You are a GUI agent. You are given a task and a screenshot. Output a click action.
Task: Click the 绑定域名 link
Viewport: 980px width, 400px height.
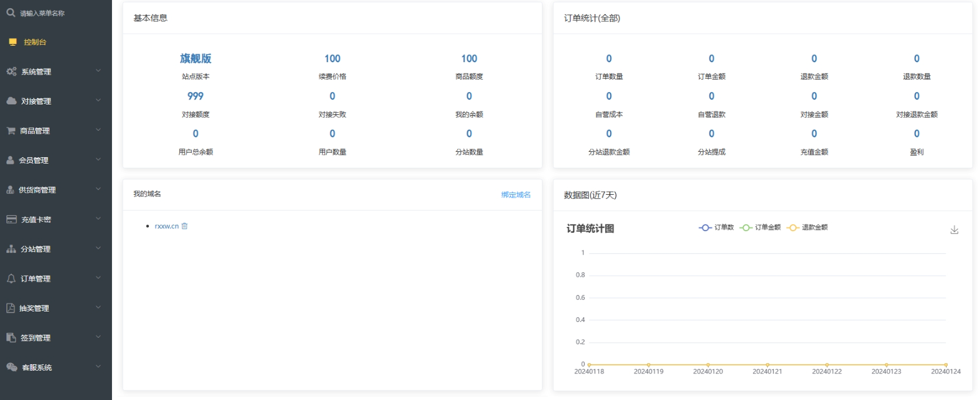pyautogui.click(x=516, y=195)
